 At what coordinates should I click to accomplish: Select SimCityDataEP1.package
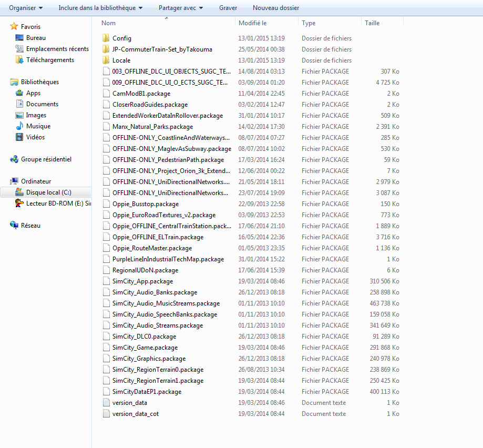(147, 392)
